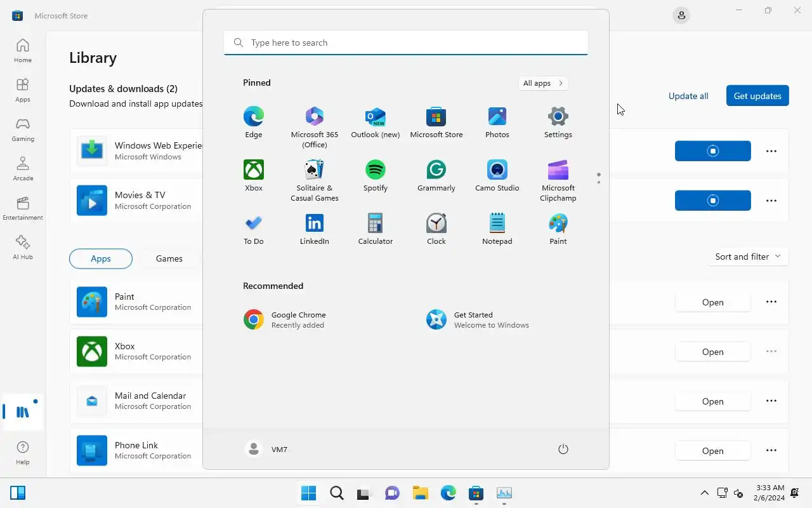Open taskbar Search
The height and width of the screenshot is (508, 812).
(x=337, y=493)
